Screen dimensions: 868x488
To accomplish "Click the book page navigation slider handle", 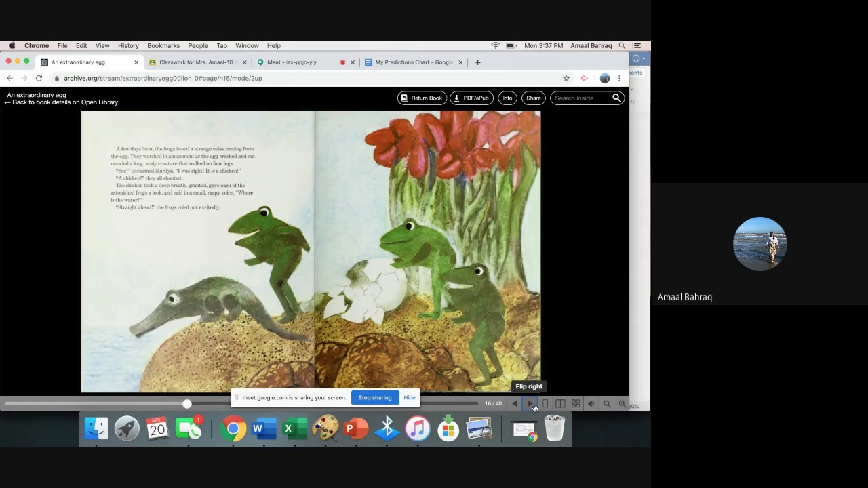I will (186, 404).
